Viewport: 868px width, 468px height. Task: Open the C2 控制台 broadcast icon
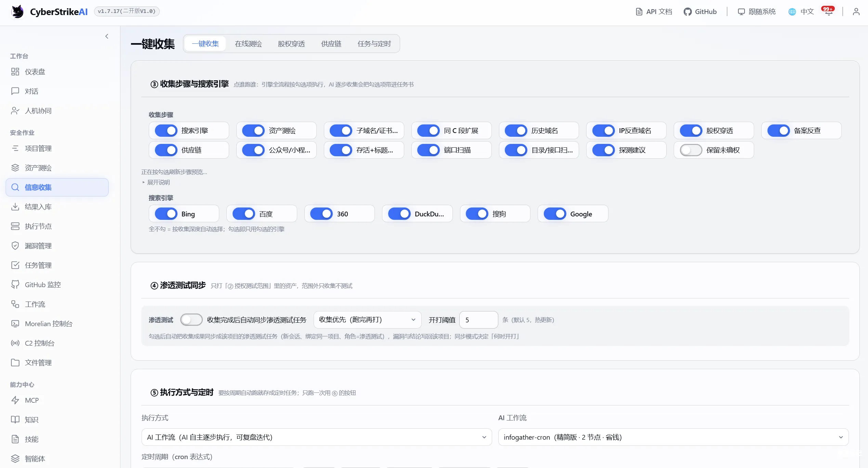click(x=15, y=343)
